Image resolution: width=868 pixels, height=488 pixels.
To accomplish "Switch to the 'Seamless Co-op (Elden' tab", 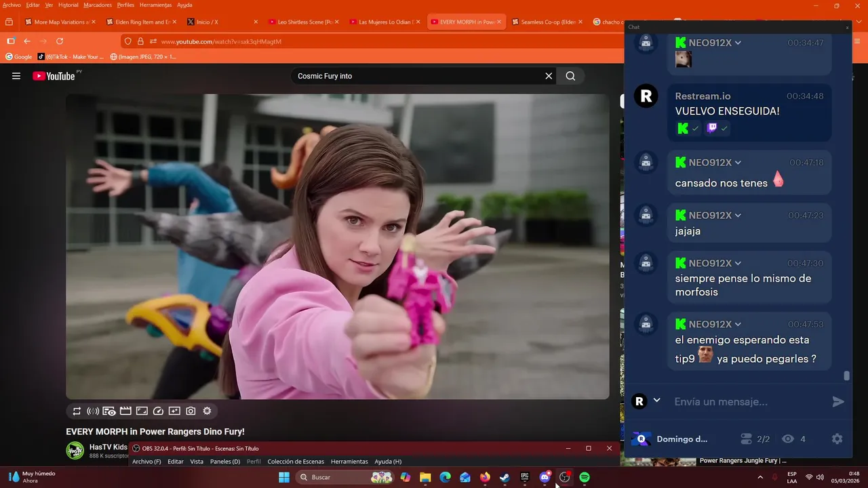I will click(547, 22).
